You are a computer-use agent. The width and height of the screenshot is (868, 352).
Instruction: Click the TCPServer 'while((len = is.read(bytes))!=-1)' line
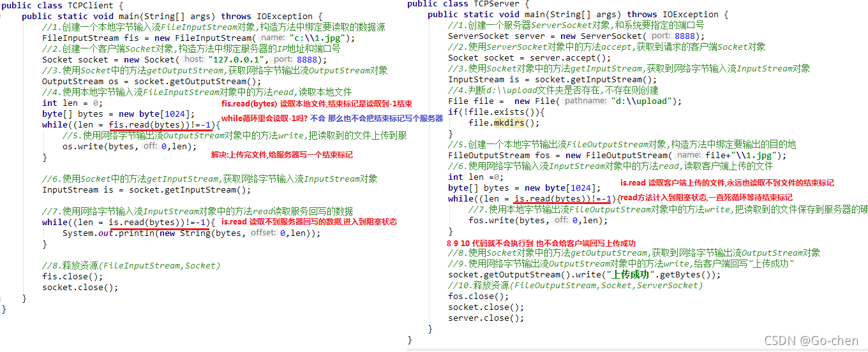(534, 198)
